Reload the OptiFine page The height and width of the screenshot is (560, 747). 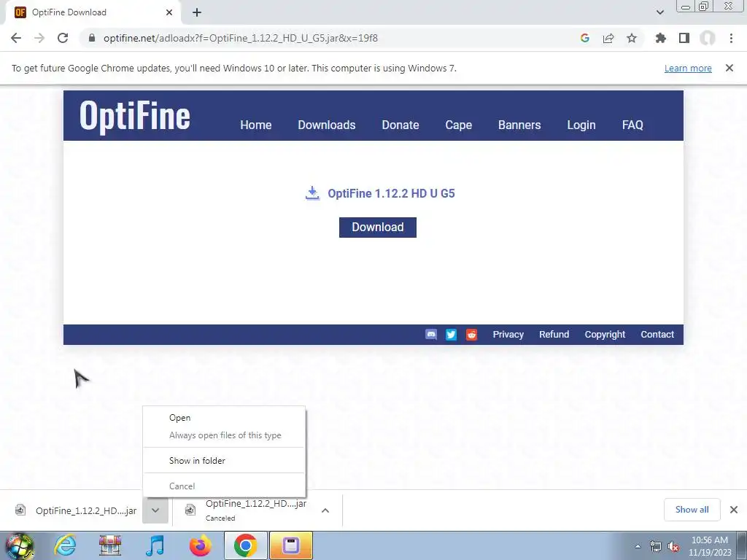click(x=63, y=38)
